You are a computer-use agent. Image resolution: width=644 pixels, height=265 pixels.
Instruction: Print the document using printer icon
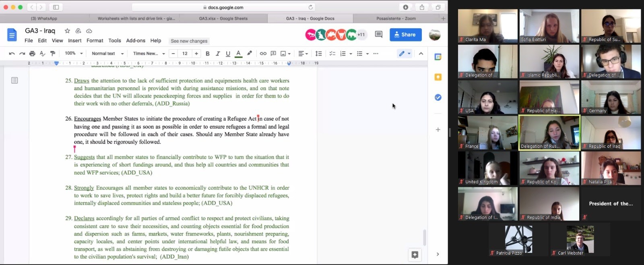click(x=32, y=54)
